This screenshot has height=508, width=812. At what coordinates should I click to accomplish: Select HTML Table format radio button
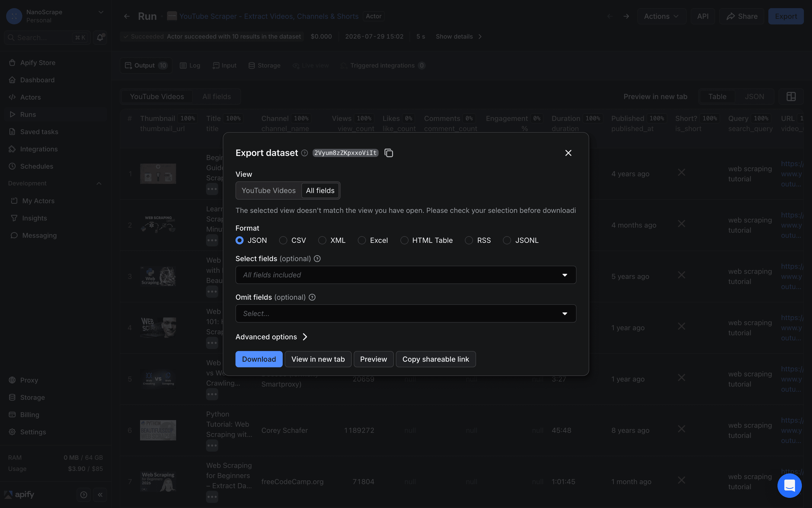point(404,240)
